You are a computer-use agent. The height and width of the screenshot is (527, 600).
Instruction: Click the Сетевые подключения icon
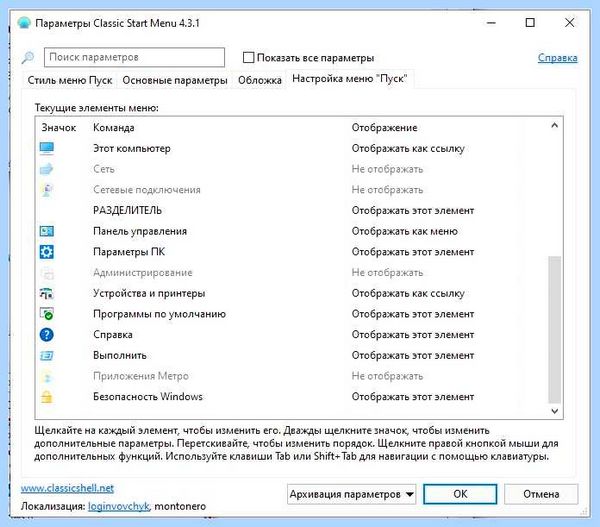pyautogui.click(x=47, y=189)
